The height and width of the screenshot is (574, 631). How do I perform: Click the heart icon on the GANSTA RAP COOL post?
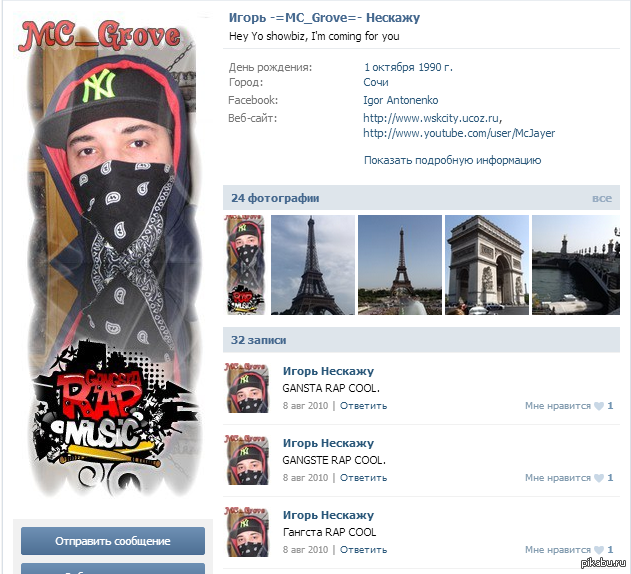tap(599, 406)
